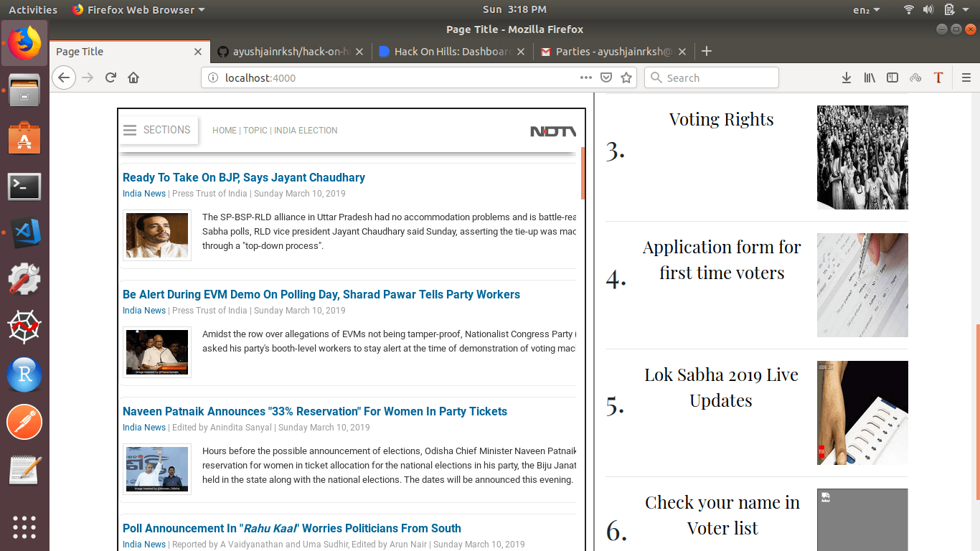Switch to Hack On Hills Dashboard tab
Viewport: 980px width, 551px height.
click(453, 52)
